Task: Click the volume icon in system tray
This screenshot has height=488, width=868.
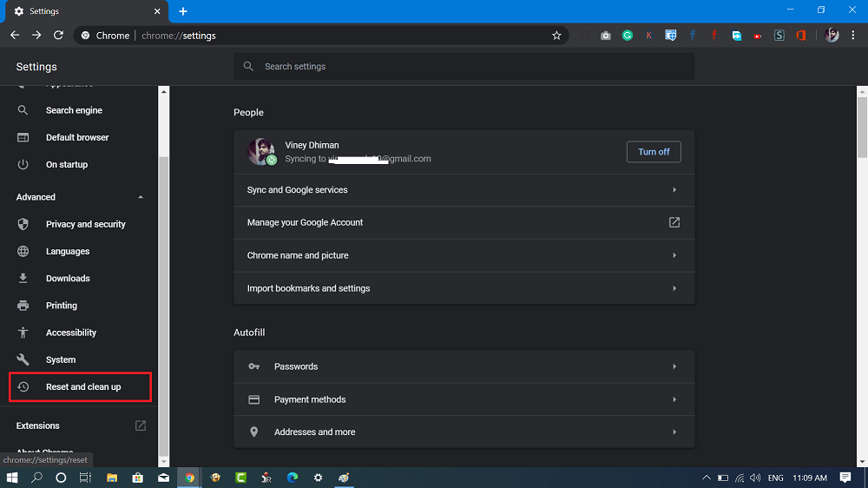Action: tap(755, 478)
